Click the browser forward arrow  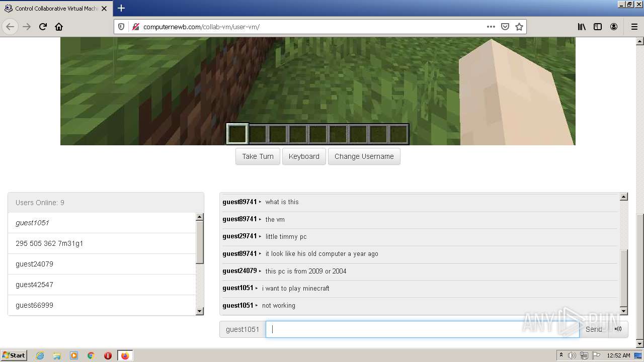27,27
